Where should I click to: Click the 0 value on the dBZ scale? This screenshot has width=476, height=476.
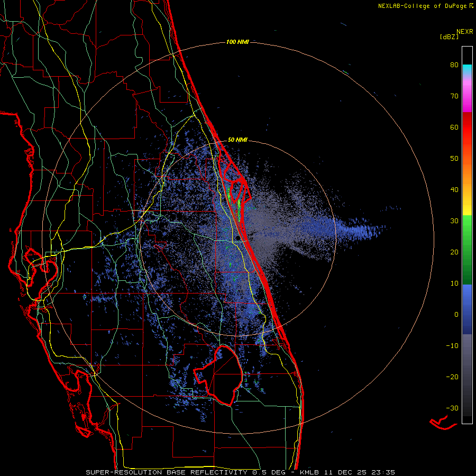tap(456, 315)
